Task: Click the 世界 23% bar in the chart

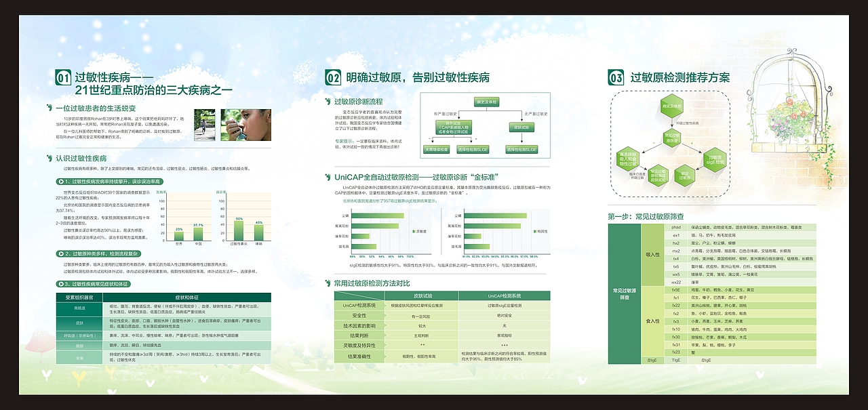Action: tap(179, 236)
